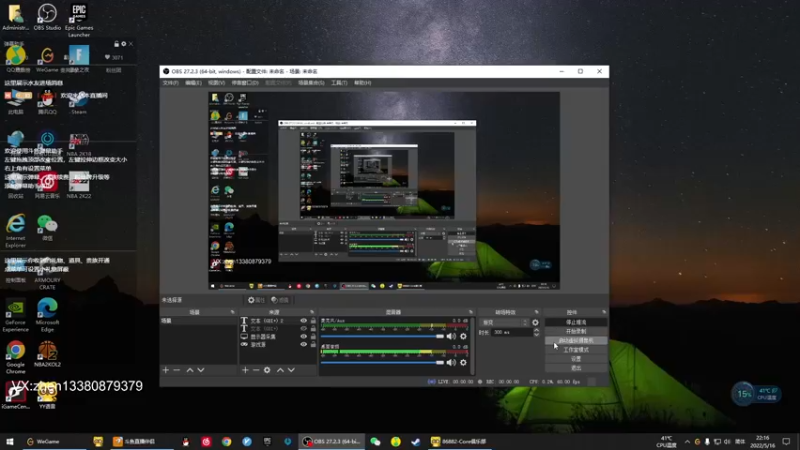Hide the display capture source
The image size is (800, 450).
point(304,337)
